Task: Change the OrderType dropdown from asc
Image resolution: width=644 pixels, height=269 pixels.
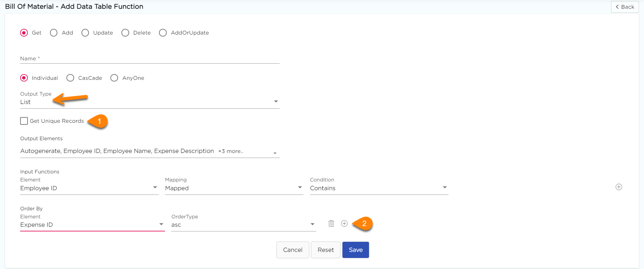Action: (243, 225)
